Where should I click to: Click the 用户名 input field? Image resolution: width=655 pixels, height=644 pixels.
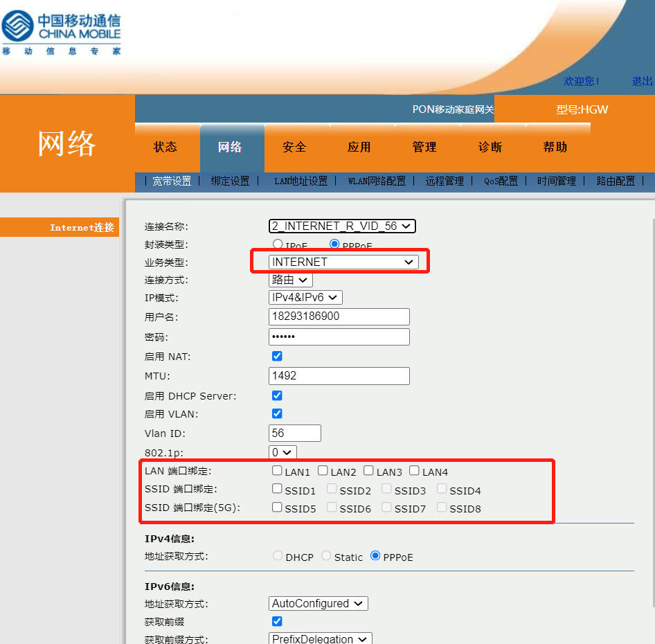coord(339,316)
